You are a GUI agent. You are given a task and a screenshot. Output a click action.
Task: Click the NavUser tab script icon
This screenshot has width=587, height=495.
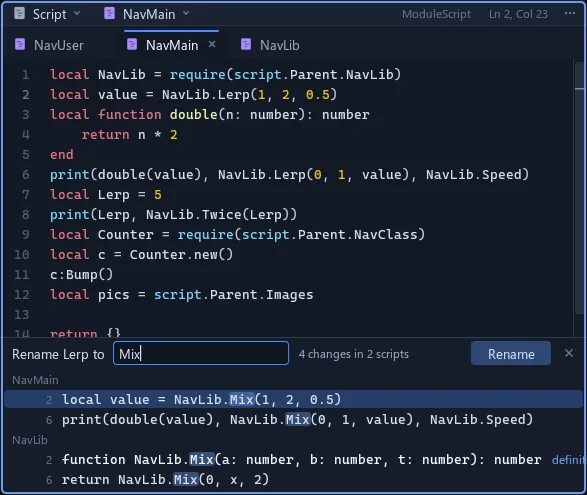[x=20, y=45]
